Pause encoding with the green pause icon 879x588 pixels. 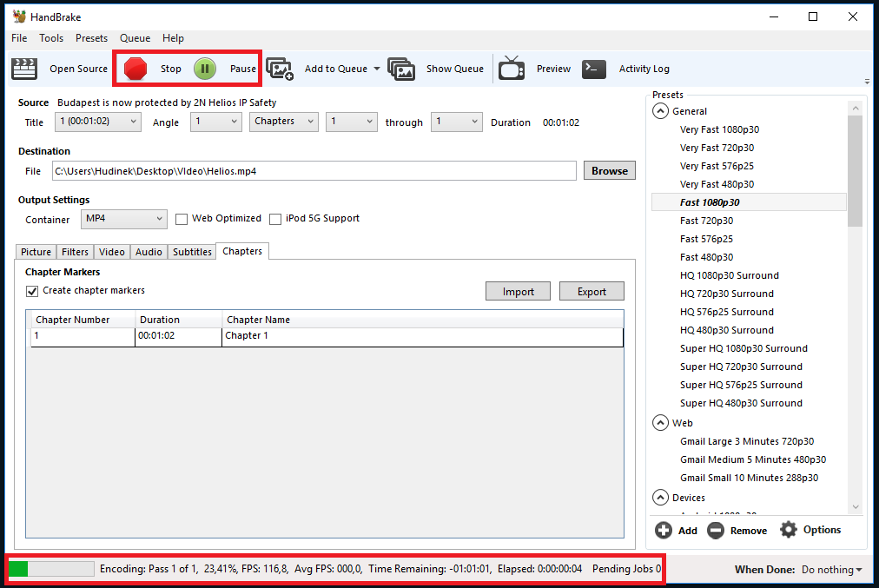point(205,69)
